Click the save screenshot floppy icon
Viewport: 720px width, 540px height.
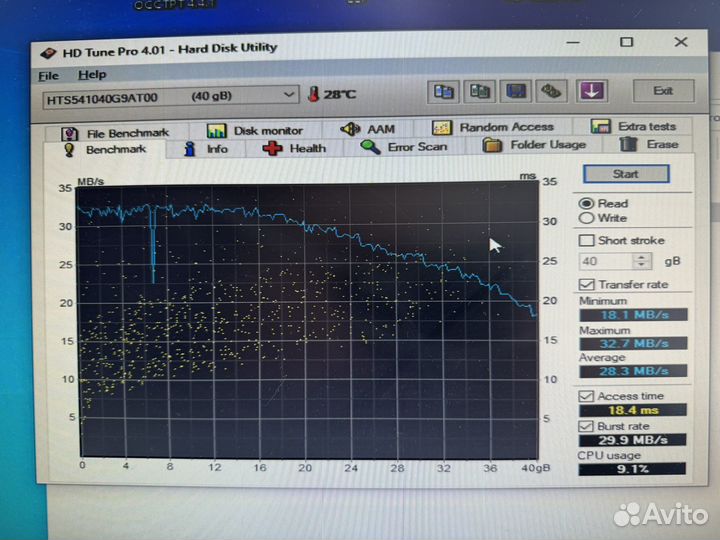[x=515, y=90]
